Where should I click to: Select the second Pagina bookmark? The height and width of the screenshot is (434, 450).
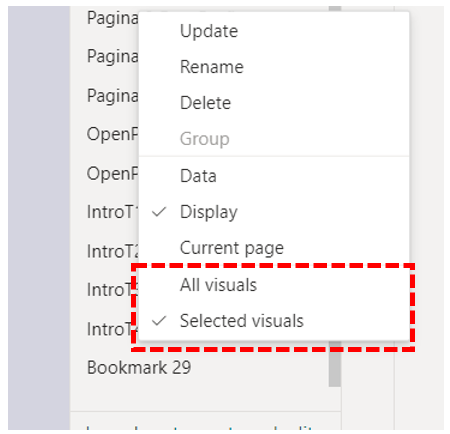click(x=113, y=56)
